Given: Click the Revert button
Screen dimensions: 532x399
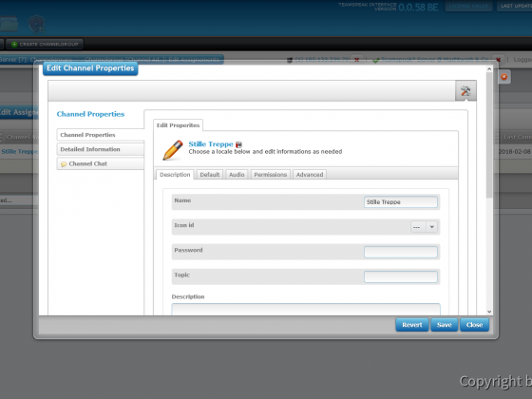Looking at the screenshot, I should (x=412, y=325).
